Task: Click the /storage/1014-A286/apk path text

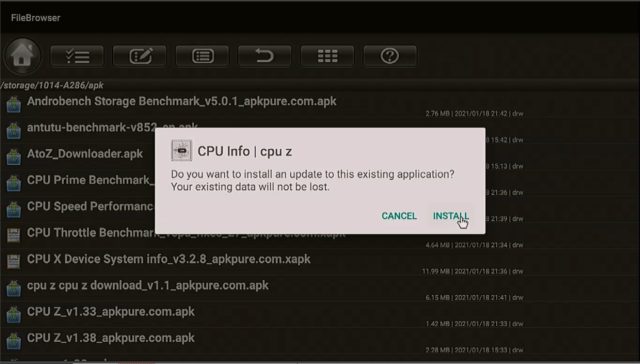Action: click(x=52, y=85)
